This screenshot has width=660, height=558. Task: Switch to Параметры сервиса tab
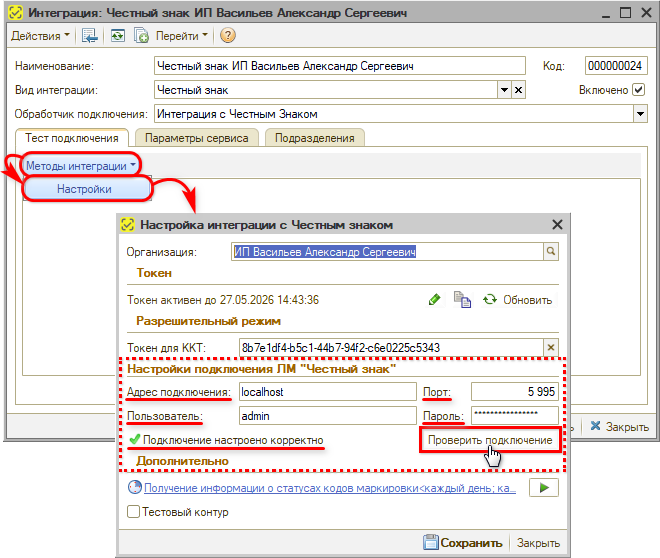coord(197,138)
